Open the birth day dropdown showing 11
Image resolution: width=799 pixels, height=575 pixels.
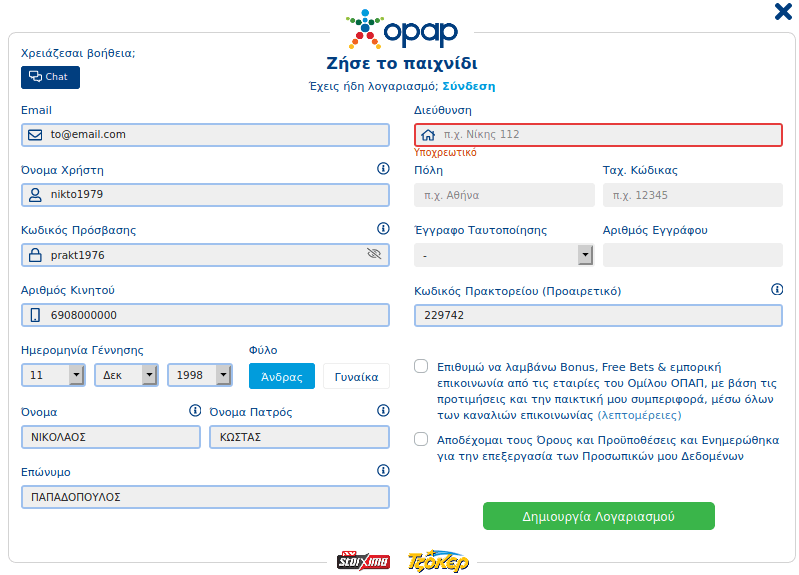(53, 375)
